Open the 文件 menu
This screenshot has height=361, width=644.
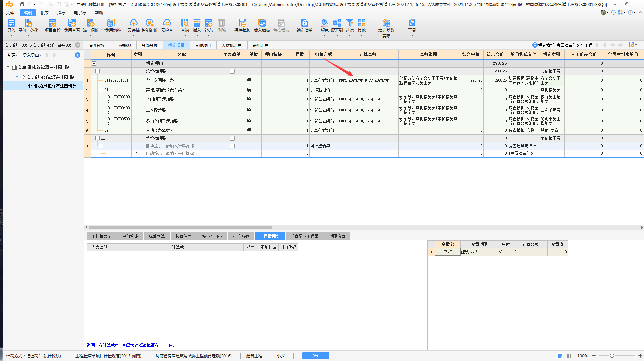coord(11,13)
